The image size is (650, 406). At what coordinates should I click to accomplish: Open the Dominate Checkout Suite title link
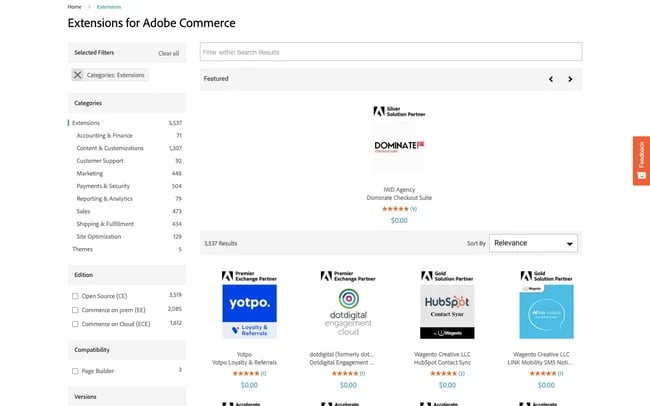pyautogui.click(x=399, y=198)
